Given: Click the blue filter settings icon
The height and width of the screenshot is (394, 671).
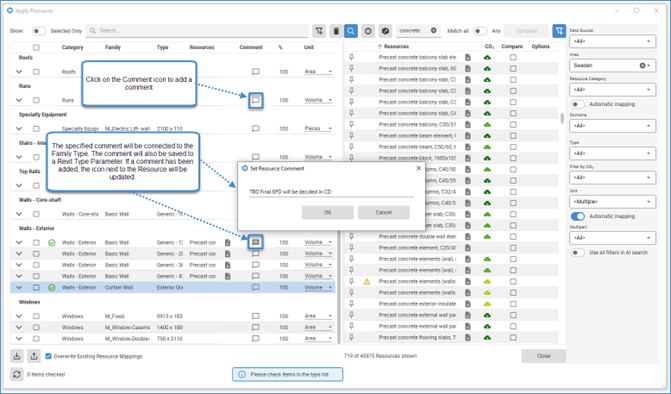Looking at the screenshot, I should click(559, 31).
